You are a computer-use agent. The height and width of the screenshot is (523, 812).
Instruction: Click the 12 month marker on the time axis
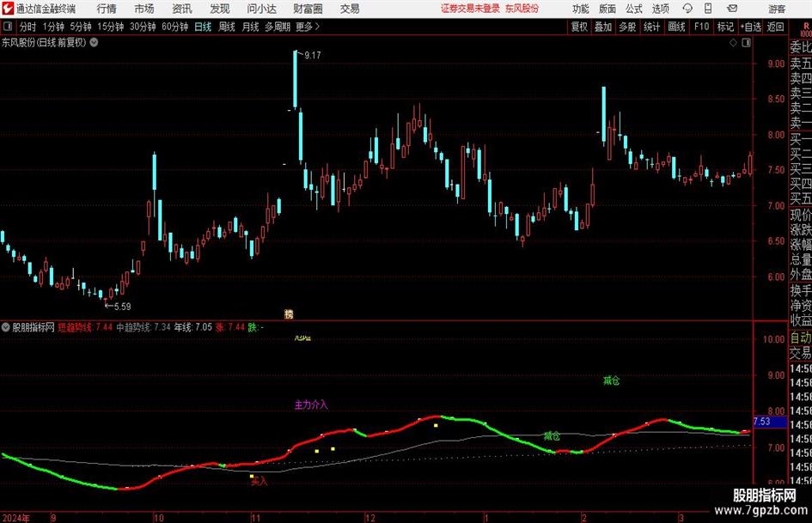tap(369, 518)
